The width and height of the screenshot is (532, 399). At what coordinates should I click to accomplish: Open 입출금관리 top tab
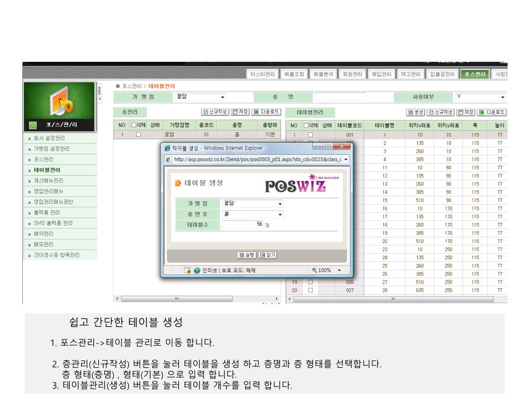coord(442,74)
